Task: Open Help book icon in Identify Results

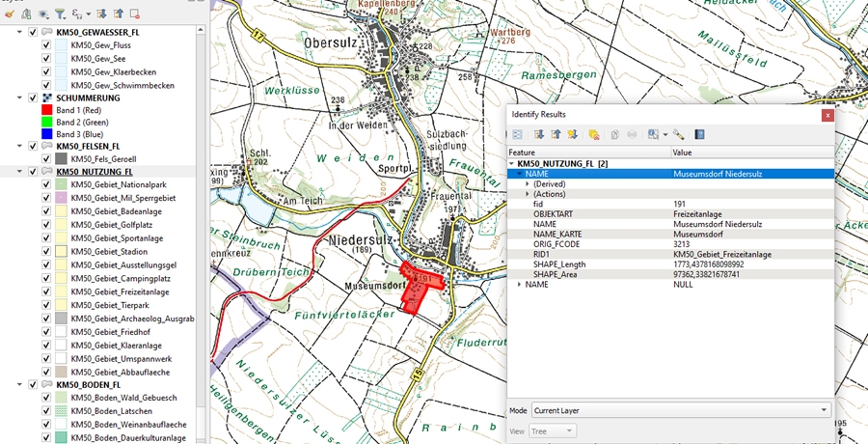Action: [x=700, y=135]
